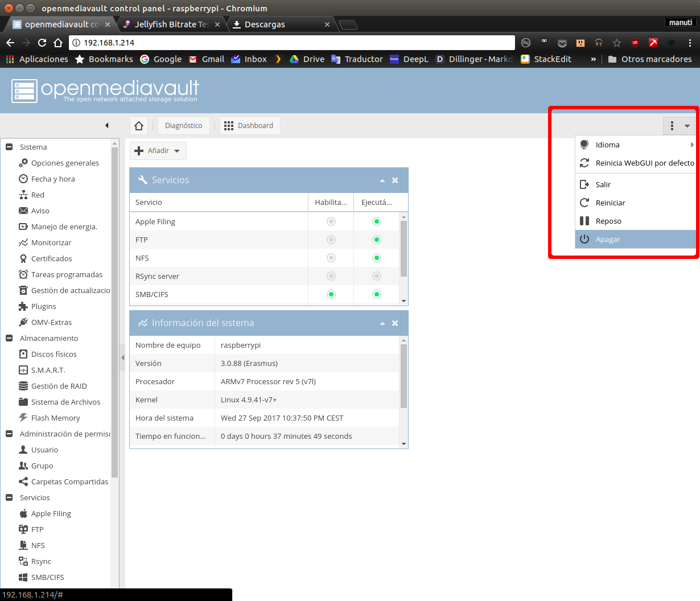
Task: Select Apagar from the power menu
Action: coord(608,239)
